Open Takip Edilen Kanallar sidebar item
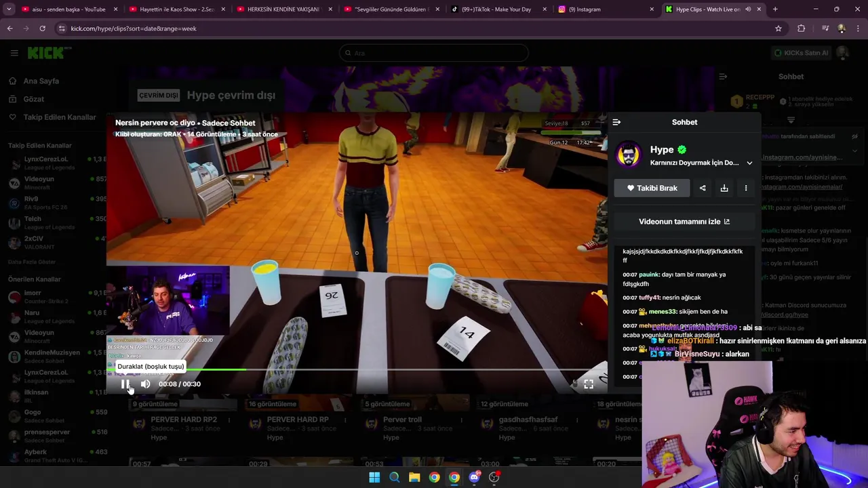The image size is (868, 488). coord(60,117)
